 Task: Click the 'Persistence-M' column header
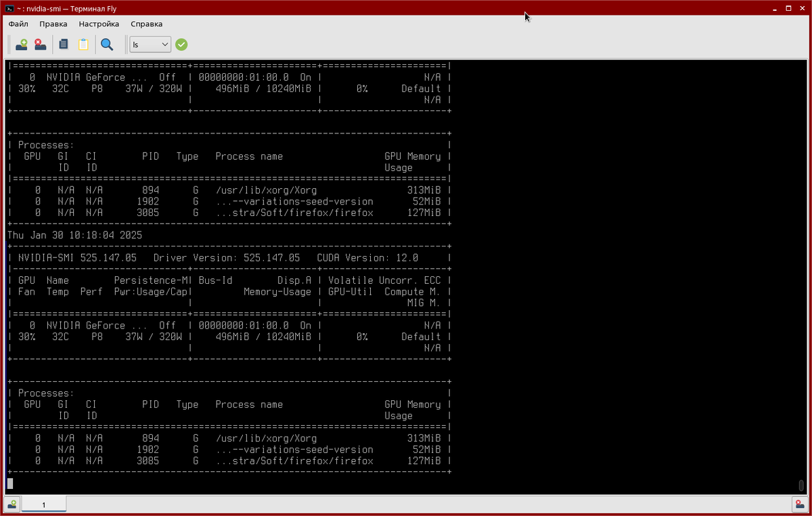pyautogui.click(x=150, y=280)
